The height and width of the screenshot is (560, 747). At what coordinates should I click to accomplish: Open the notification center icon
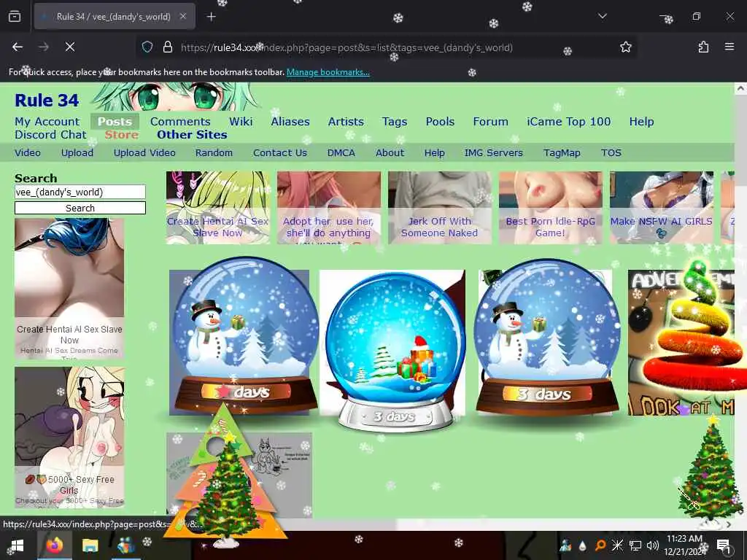[x=723, y=545]
